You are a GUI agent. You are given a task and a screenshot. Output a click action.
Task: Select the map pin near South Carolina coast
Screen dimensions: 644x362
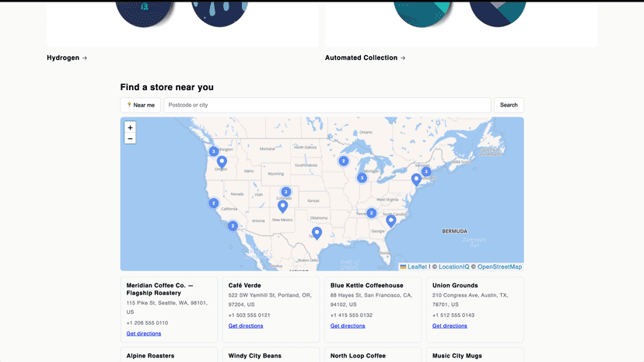(x=391, y=221)
